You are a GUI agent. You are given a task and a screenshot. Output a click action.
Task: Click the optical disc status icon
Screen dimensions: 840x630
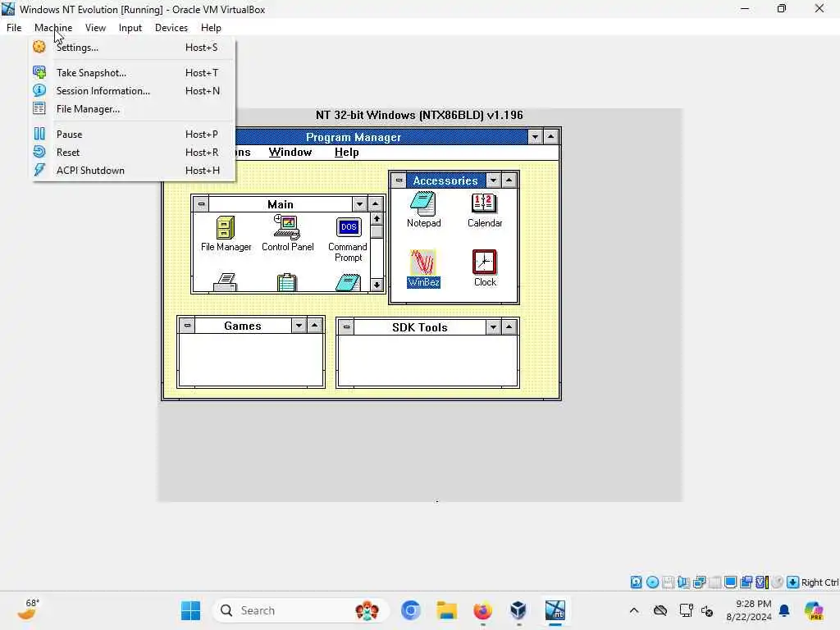coord(652,582)
